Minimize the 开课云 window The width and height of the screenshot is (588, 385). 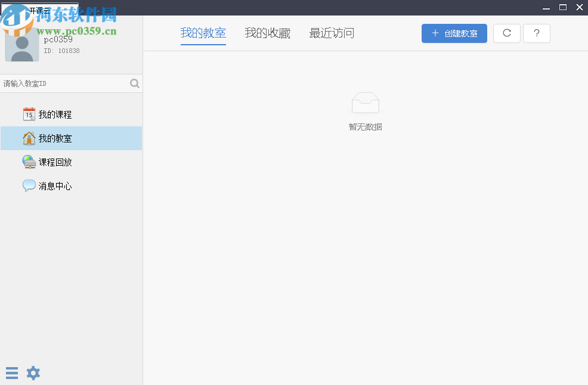546,7
